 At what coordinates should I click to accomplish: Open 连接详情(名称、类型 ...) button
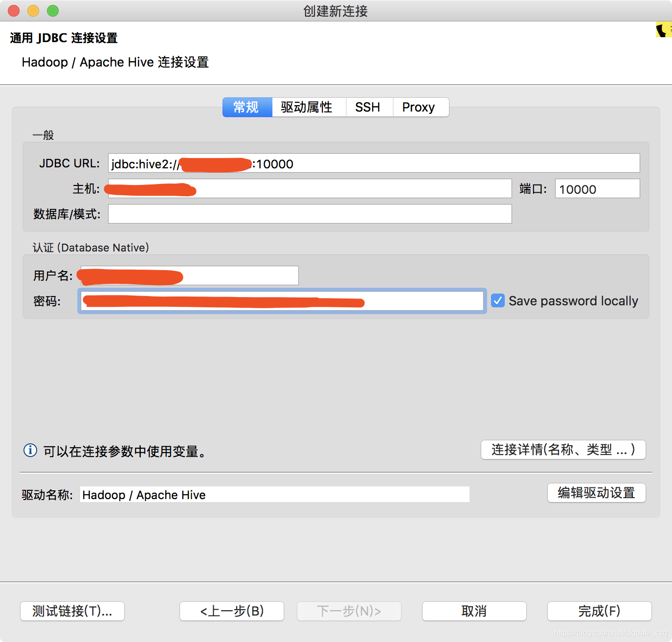tap(563, 450)
